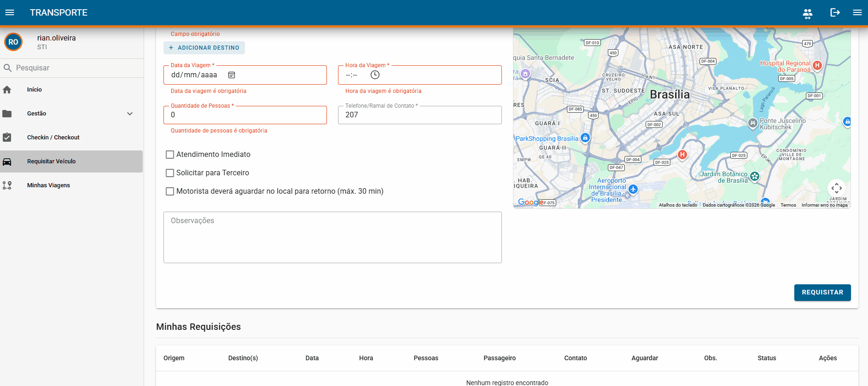Click the Data da Viagem input
Screen dimensions: 868x386
coord(245,75)
